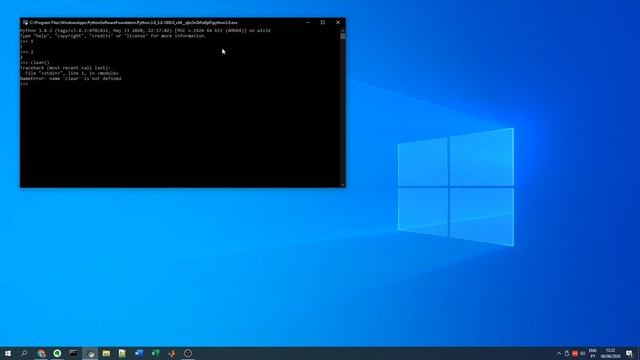The height and width of the screenshot is (360, 640).
Task: Click the tray icon left of red icon
Action: tap(567, 353)
